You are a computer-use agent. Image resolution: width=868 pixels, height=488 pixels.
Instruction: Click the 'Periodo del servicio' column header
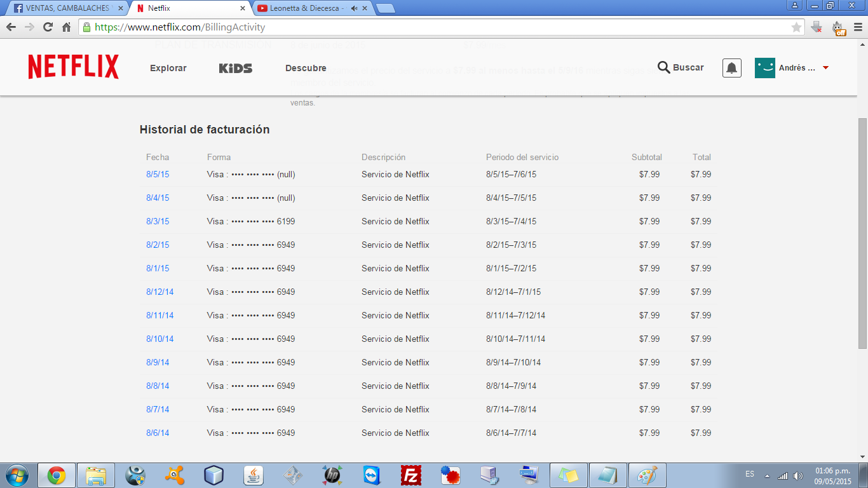[x=522, y=157]
